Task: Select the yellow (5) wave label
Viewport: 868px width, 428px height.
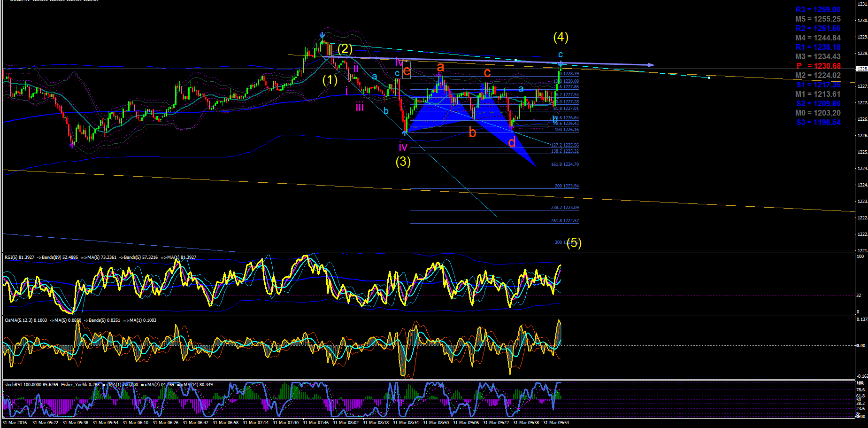Action: pyautogui.click(x=574, y=243)
